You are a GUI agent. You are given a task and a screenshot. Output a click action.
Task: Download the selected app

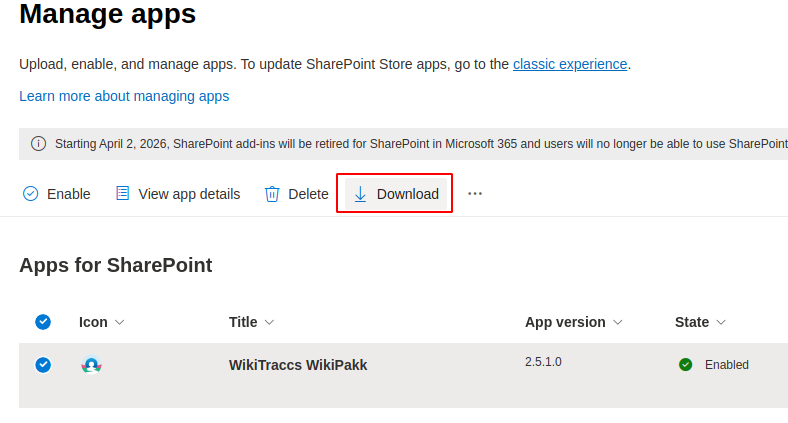coord(396,194)
